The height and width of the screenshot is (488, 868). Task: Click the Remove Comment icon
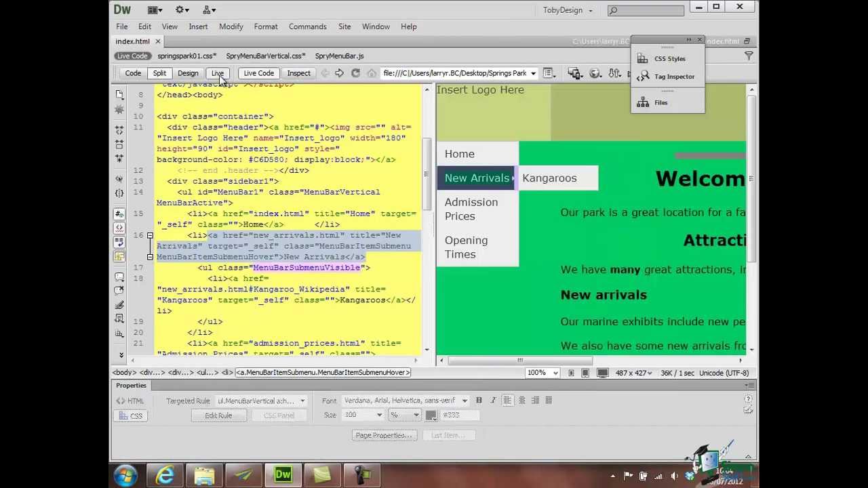(x=119, y=291)
